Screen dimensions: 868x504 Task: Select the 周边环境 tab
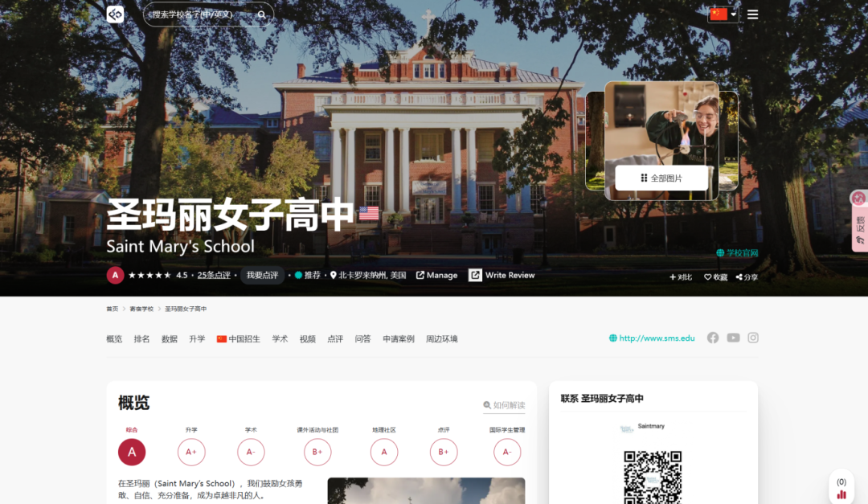click(x=442, y=339)
